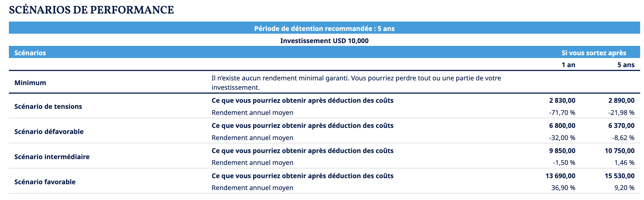Image resolution: width=644 pixels, height=200 pixels.
Task: Select the "Minimum" row label
Action: tap(30, 83)
